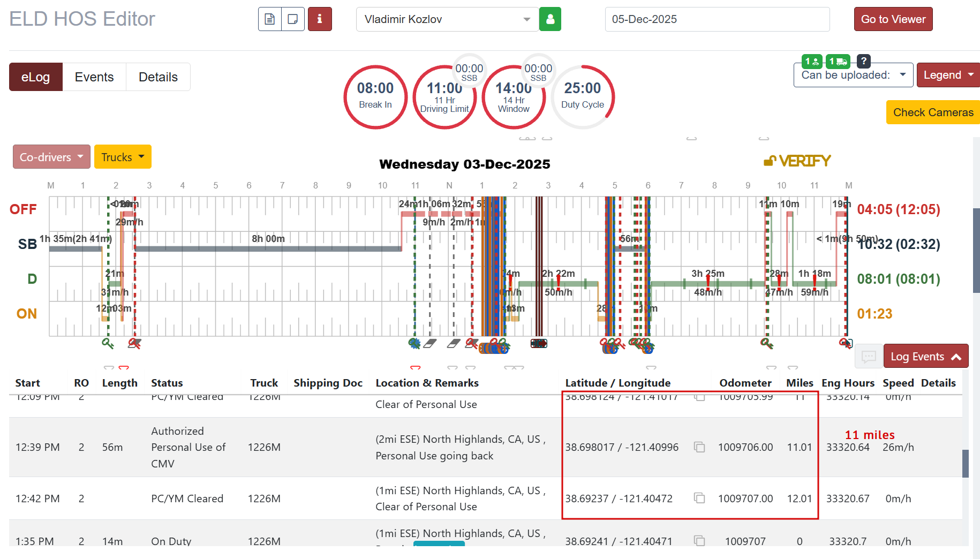Select the 2h 22m driving segment

(x=558, y=283)
